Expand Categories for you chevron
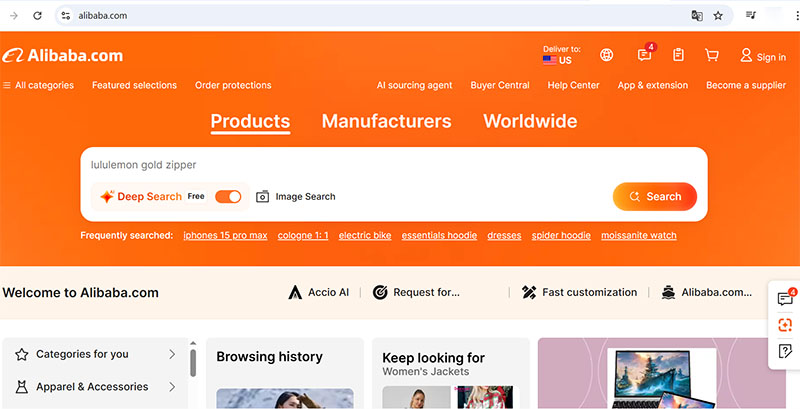 pos(172,354)
